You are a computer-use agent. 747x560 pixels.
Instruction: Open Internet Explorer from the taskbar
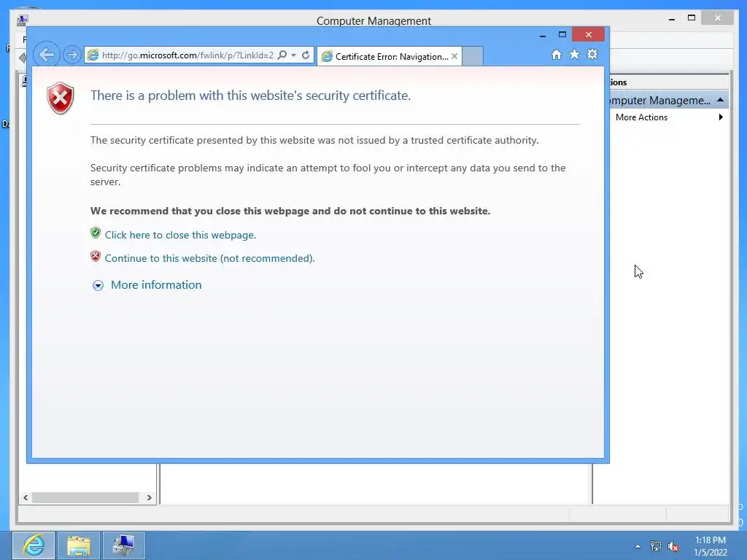[x=34, y=545]
